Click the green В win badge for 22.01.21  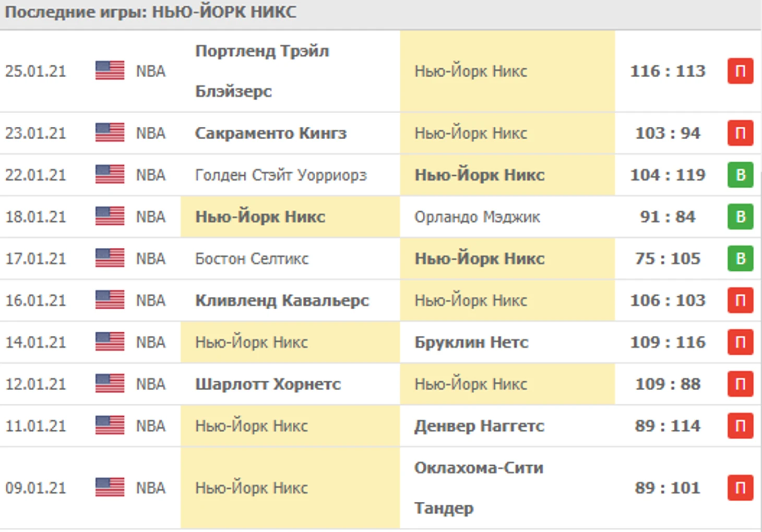click(x=740, y=175)
